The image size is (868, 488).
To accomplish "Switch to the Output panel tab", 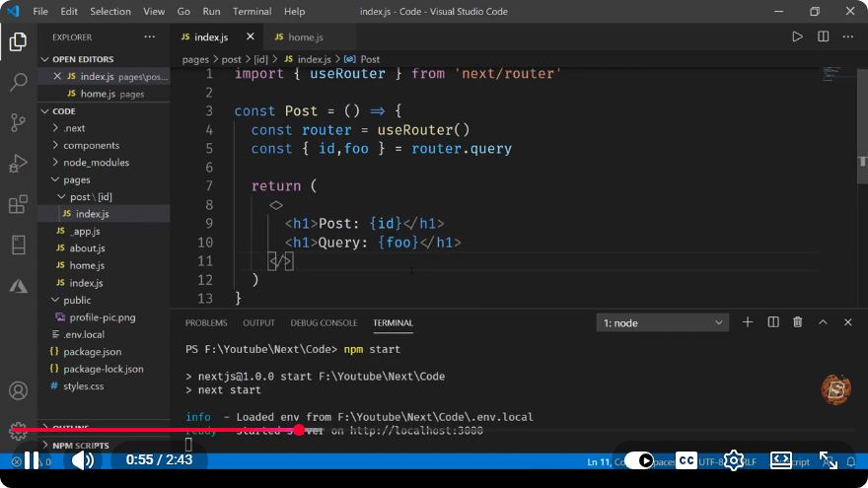I will pyautogui.click(x=258, y=322).
